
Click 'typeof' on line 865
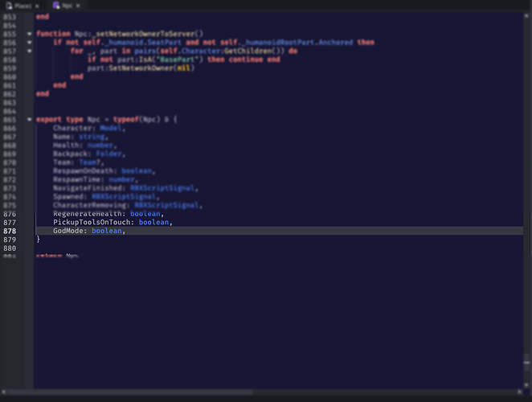126,120
